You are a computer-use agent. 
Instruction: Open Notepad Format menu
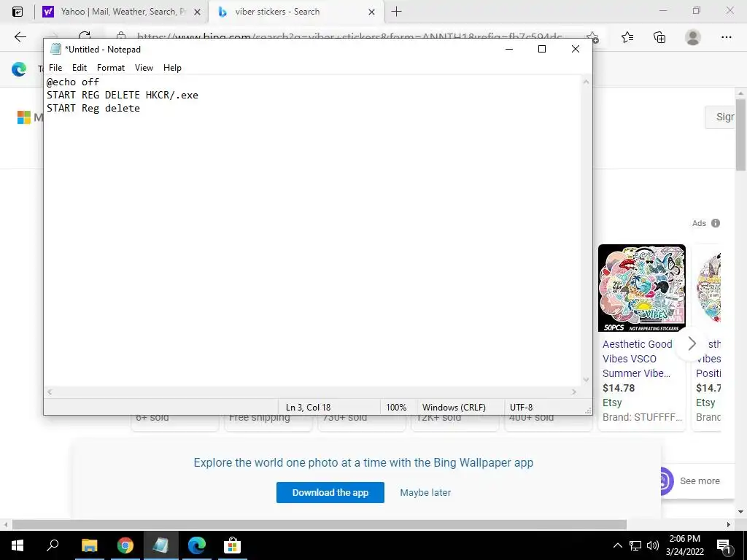pos(111,68)
